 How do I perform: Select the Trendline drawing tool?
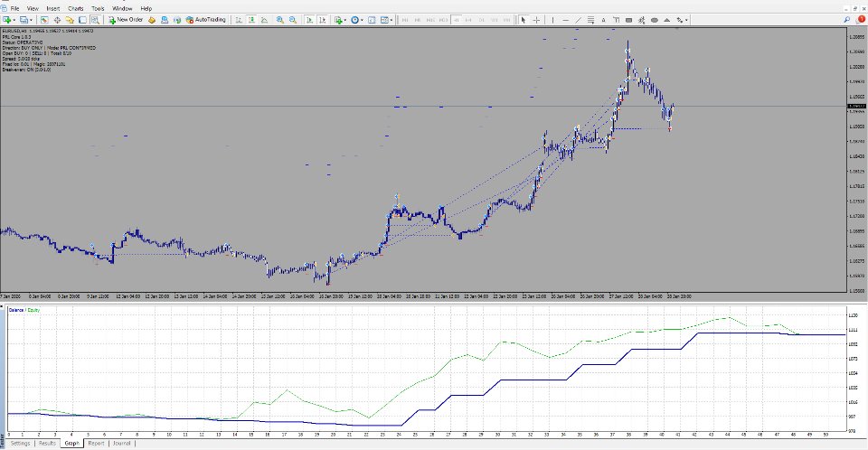click(x=578, y=20)
